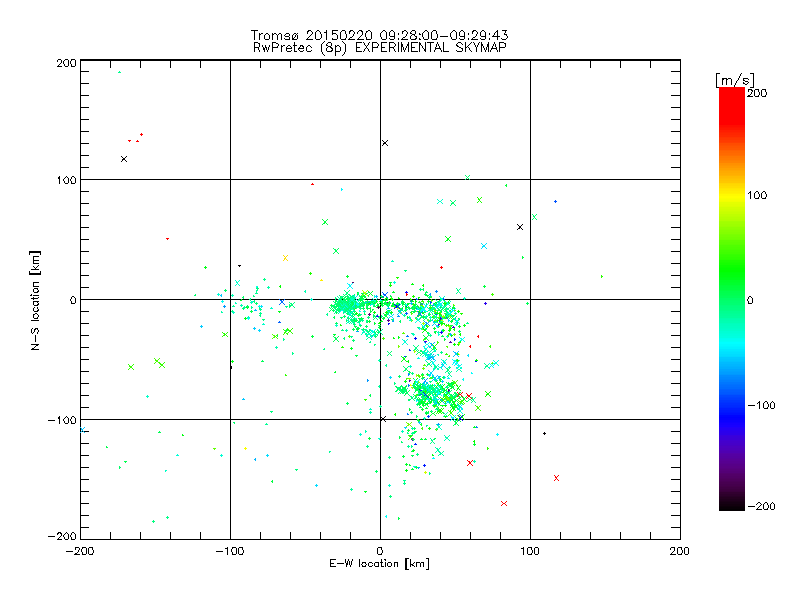Click the N-S axis tick label "-100"
This screenshot has width=800, height=600.
click(x=62, y=420)
